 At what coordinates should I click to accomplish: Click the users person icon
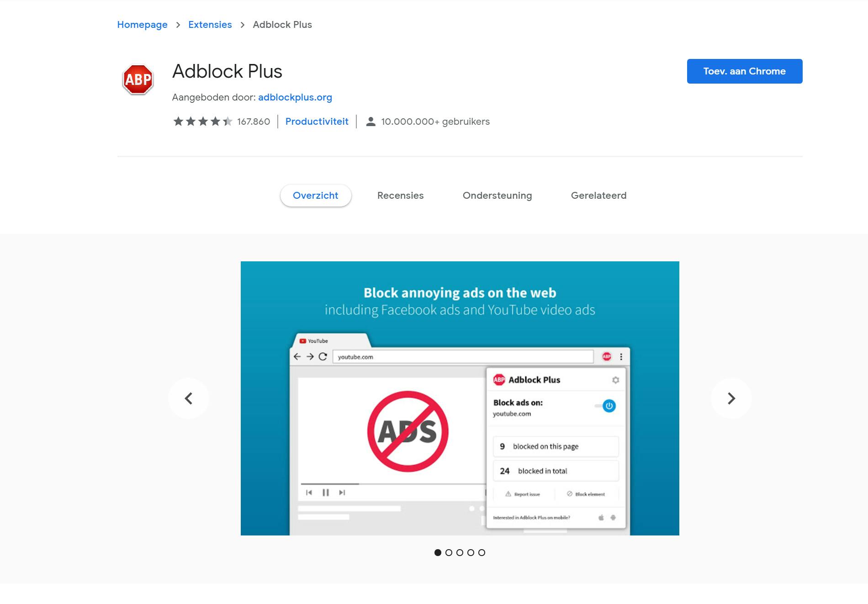tap(371, 122)
